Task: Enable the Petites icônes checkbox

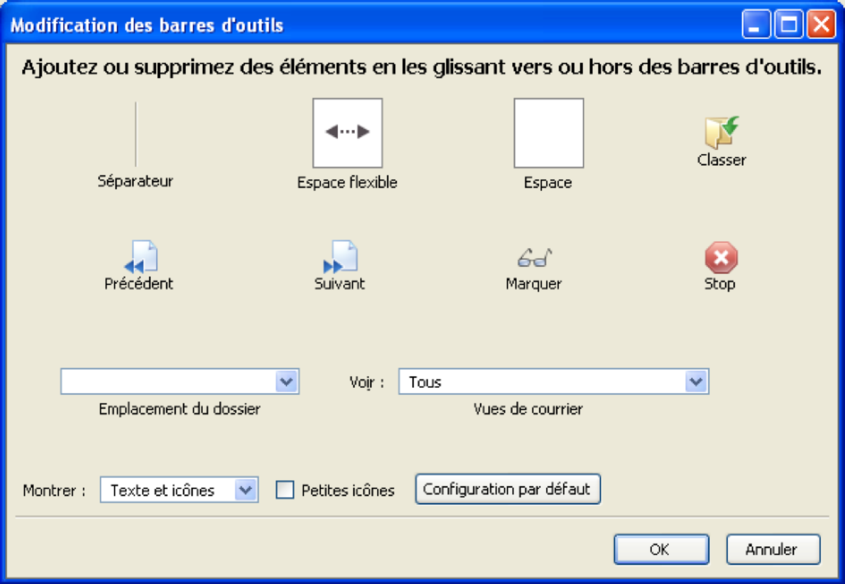Action: tap(285, 490)
